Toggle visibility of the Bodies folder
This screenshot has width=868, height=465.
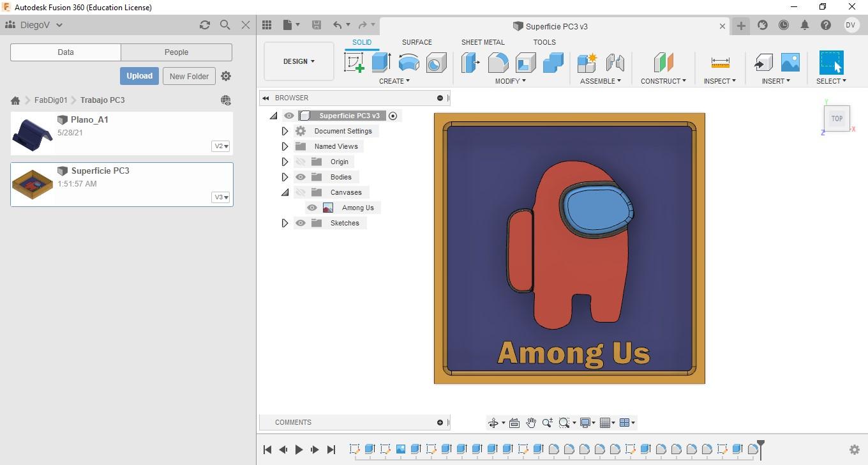301,177
